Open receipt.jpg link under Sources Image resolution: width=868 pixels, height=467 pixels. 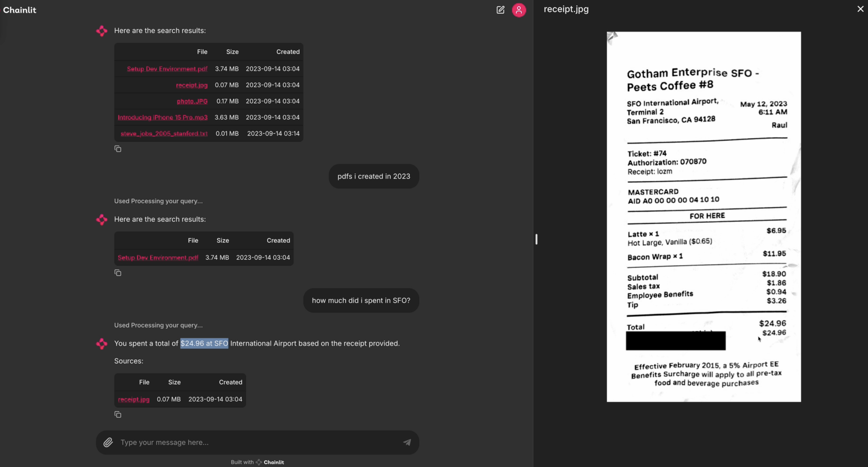pyautogui.click(x=133, y=399)
